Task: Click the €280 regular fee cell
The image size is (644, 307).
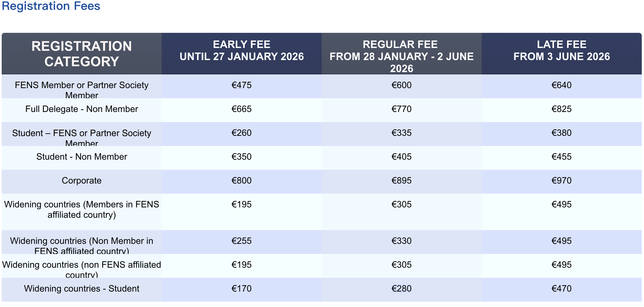Action: point(401,288)
